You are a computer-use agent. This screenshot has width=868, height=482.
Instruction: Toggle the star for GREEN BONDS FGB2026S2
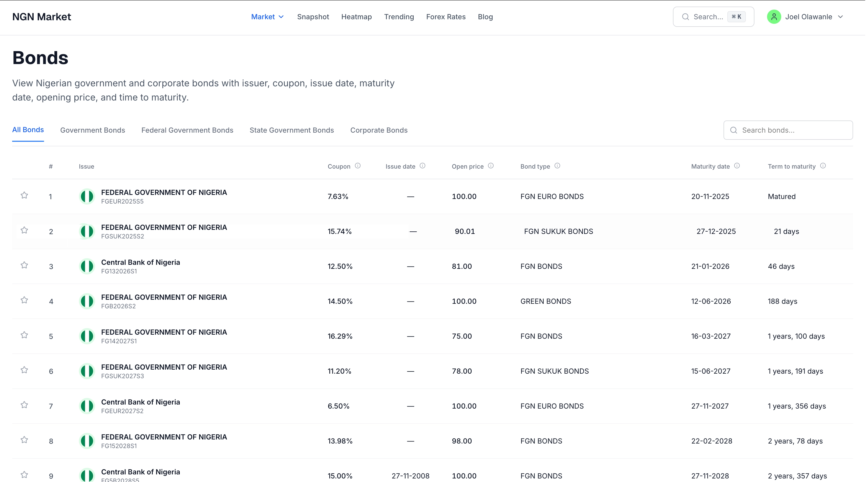24,300
